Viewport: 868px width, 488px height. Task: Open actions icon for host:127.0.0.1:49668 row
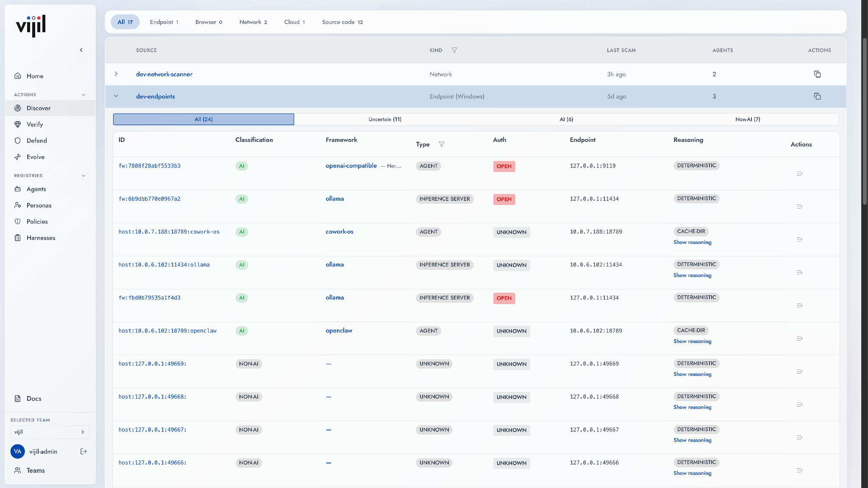(800, 405)
